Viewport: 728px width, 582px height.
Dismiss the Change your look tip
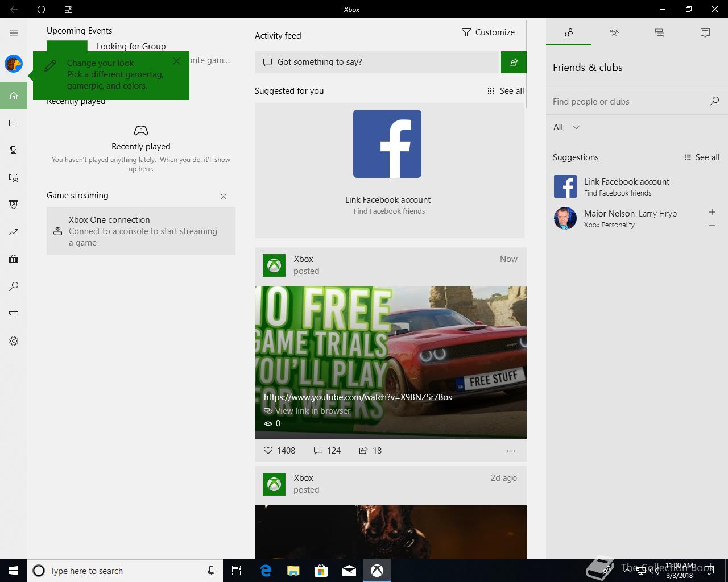177,61
